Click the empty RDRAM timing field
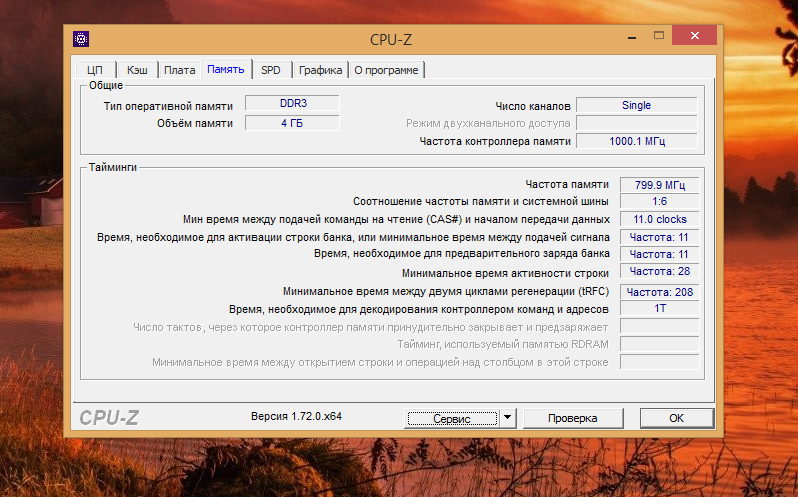Viewport: 798px width, 497px height. [660, 344]
